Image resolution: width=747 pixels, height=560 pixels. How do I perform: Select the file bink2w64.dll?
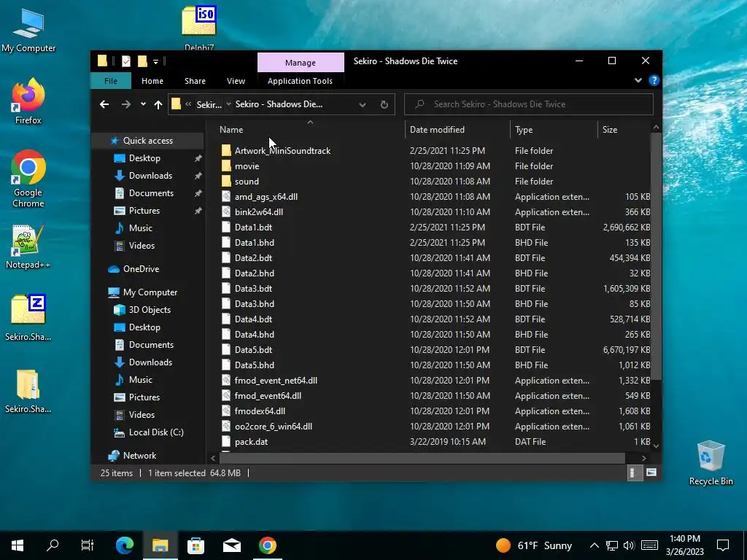[259, 212]
